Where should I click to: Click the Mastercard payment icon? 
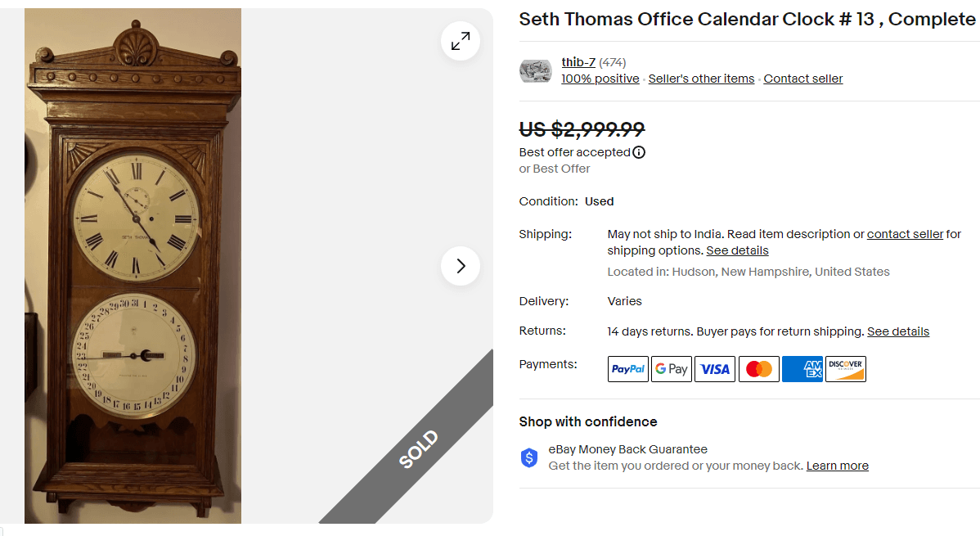coord(758,368)
